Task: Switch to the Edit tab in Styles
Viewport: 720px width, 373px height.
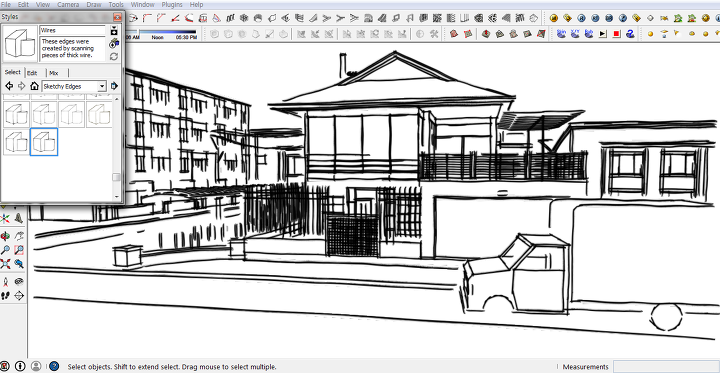Action: tap(32, 73)
